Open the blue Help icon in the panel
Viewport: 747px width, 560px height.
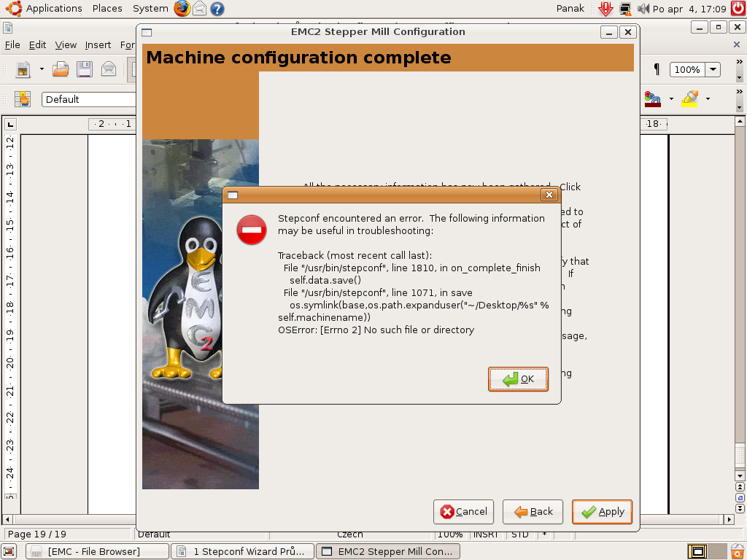217,9
